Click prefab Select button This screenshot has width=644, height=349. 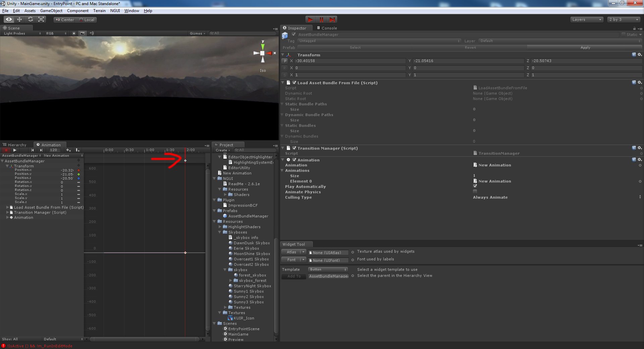point(355,48)
